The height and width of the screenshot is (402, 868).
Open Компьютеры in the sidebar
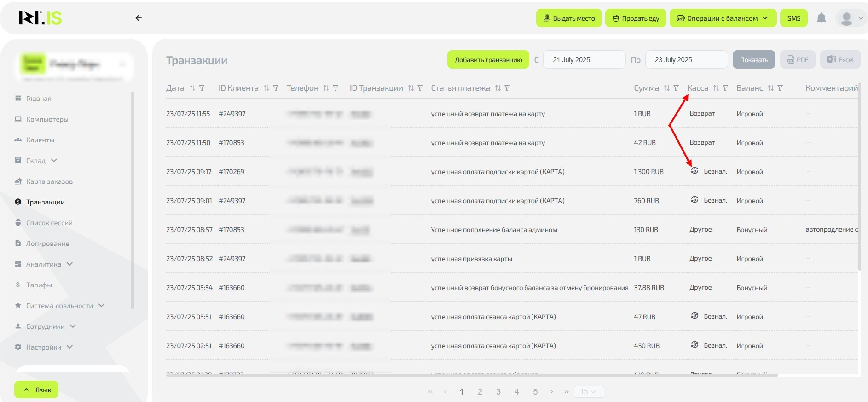coord(47,119)
